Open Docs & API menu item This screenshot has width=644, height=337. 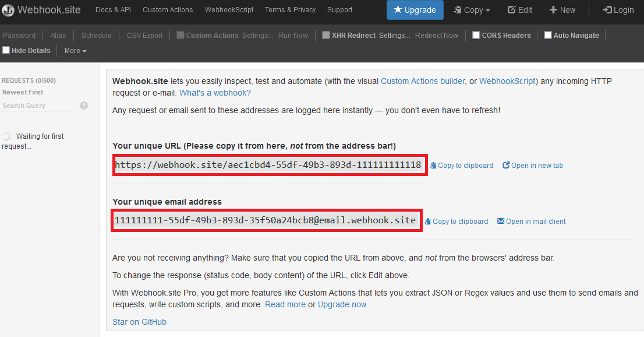point(113,9)
